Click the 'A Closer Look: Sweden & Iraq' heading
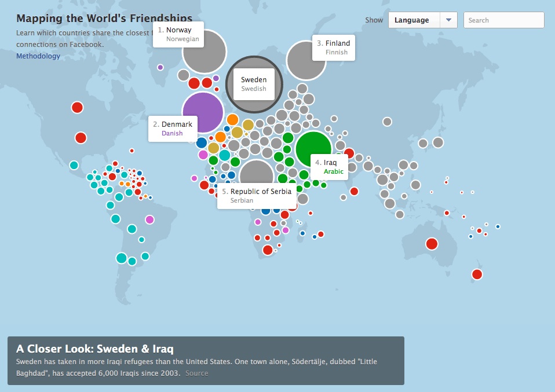 click(x=94, y=349)
